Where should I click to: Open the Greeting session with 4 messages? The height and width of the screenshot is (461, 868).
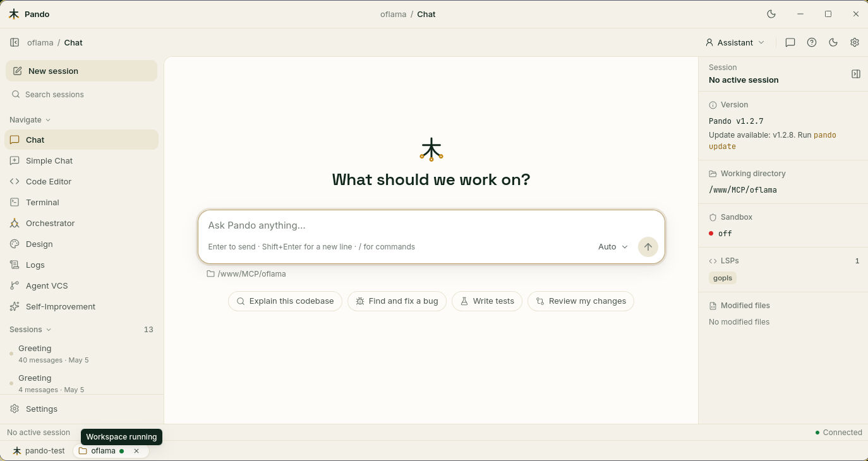(x=81, y=383)
